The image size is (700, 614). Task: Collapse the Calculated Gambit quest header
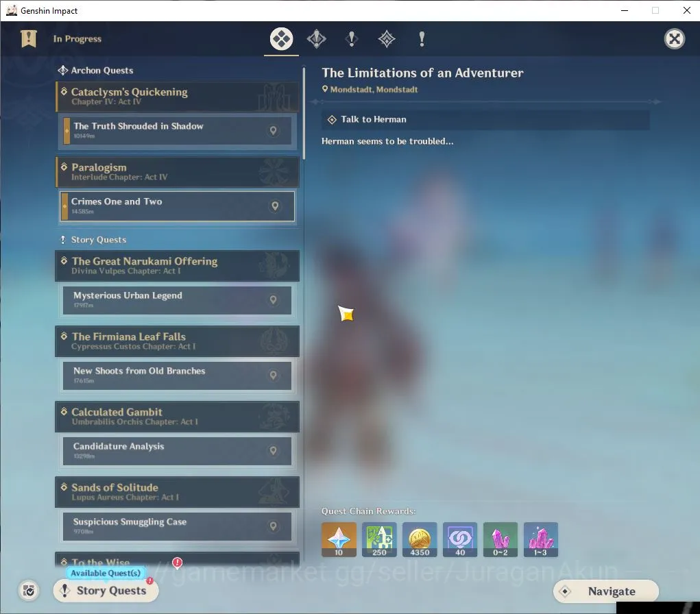(178, 417)
